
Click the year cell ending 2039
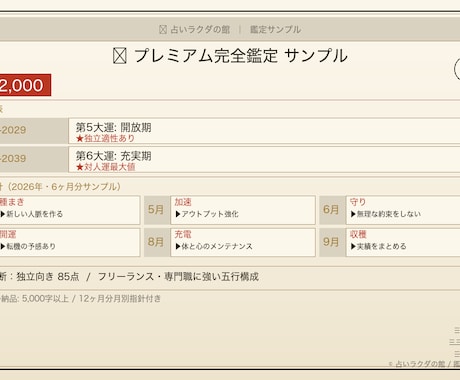tap(33, 159)
